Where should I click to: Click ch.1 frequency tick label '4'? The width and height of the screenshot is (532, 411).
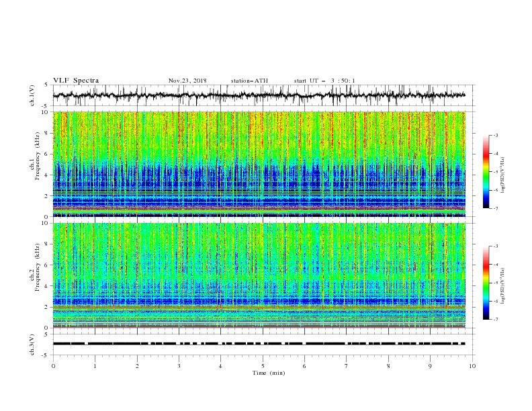(47, 175)
